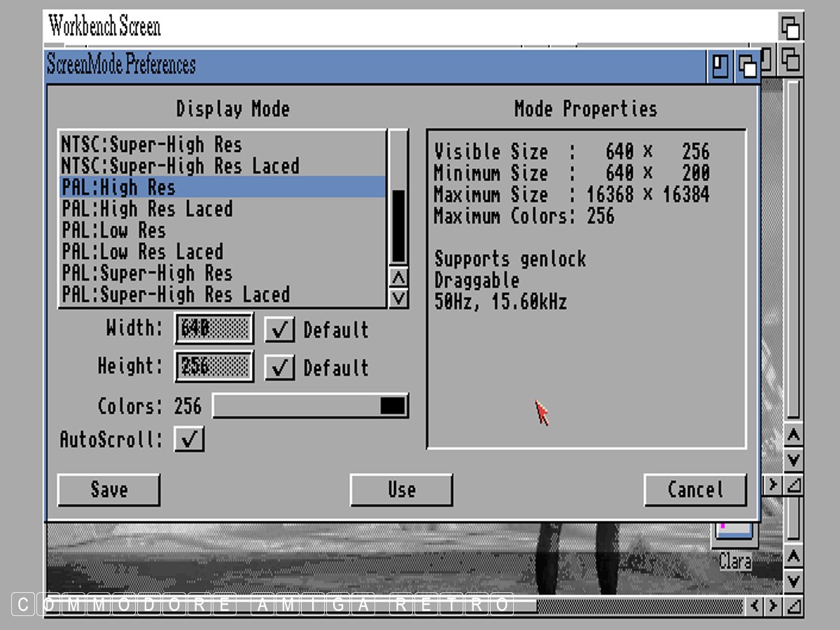Uncheck the Width Default checkbox
The width and height of the screenshot is (840, 630).
(279, 330)
